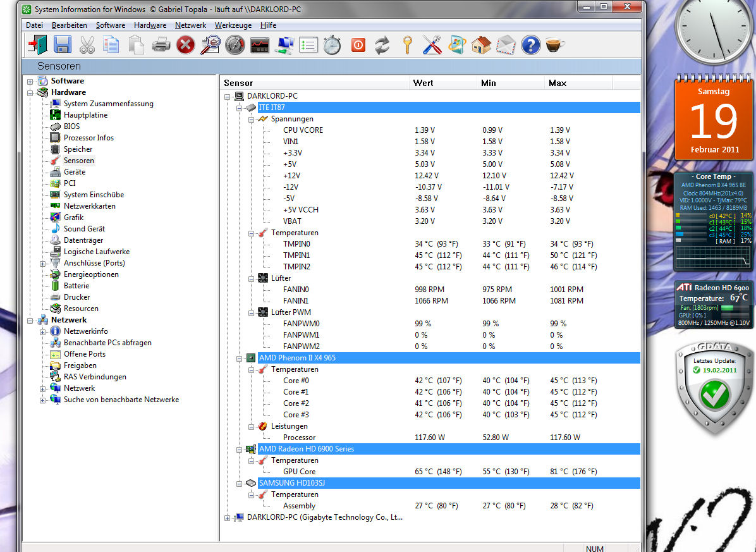Expand the Netzwerkinfo node
Image resolution: width=756 pixels, height=552 pixels.
42,332
